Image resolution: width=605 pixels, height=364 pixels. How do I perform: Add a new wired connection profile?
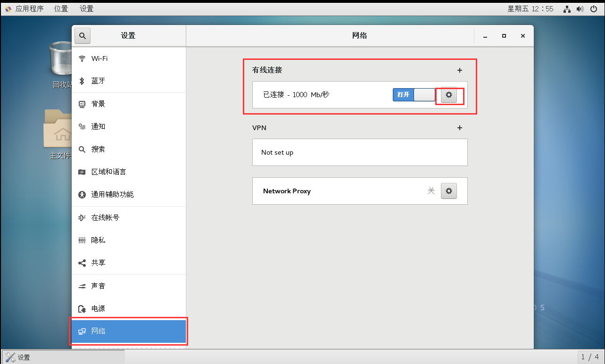[x=460, y=70]
